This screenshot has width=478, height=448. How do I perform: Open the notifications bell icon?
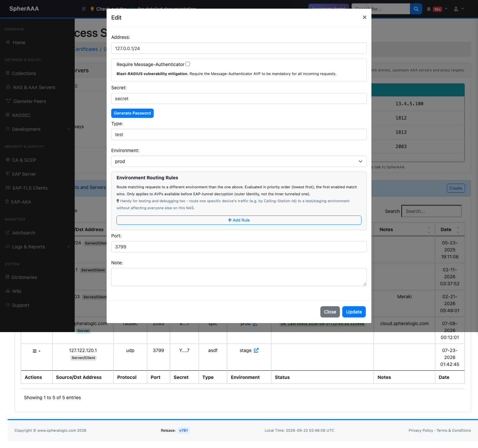(x=429, y=9)
